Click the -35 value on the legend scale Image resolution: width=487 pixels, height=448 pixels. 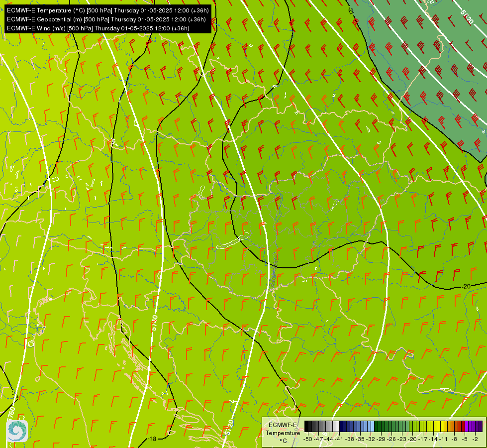click(x=360, y=439)
